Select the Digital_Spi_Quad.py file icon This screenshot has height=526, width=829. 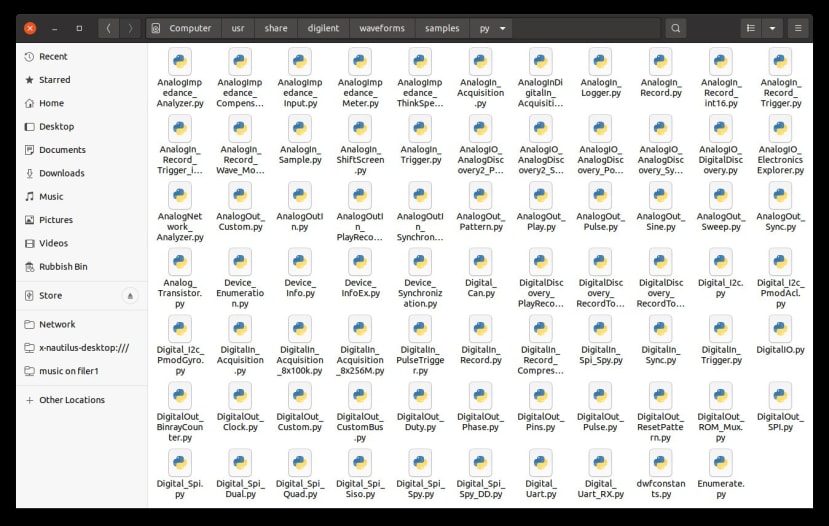(300, 463)
